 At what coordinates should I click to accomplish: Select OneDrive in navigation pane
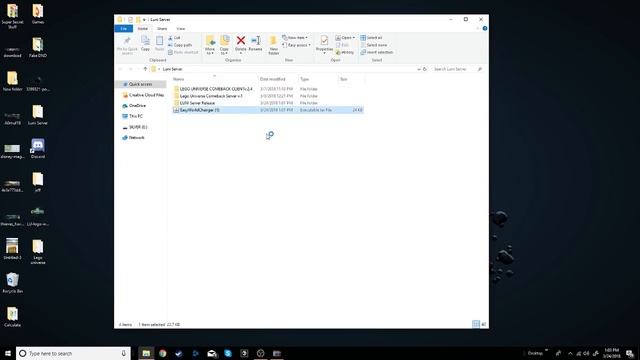134,106
